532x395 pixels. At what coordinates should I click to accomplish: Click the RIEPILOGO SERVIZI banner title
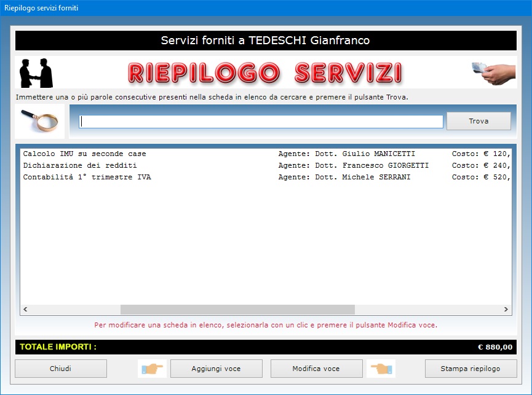click(x=265, y=73)
